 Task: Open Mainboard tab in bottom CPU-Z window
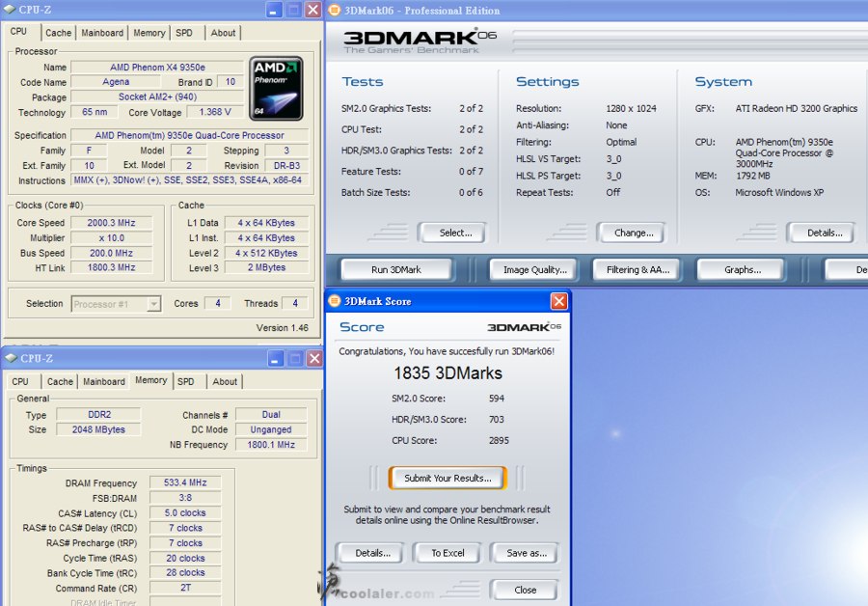coord(104,382)
